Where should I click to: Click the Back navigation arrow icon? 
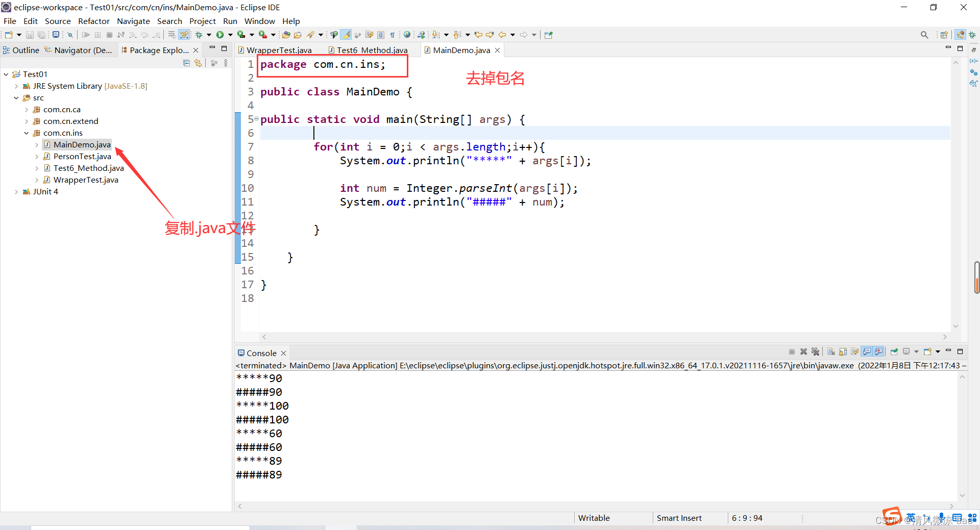coord(502,35)
